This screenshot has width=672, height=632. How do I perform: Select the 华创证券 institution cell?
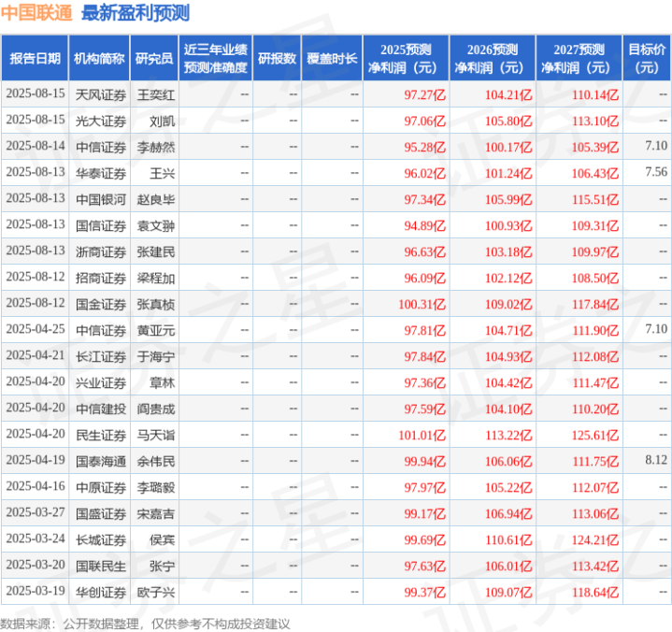pyautogui.click(x=101, y=592)
